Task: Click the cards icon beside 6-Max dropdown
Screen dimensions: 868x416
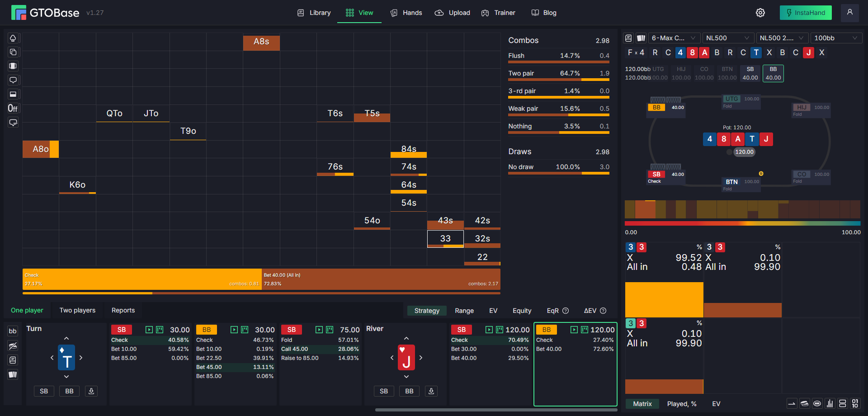Action: [x=641, y=38]
